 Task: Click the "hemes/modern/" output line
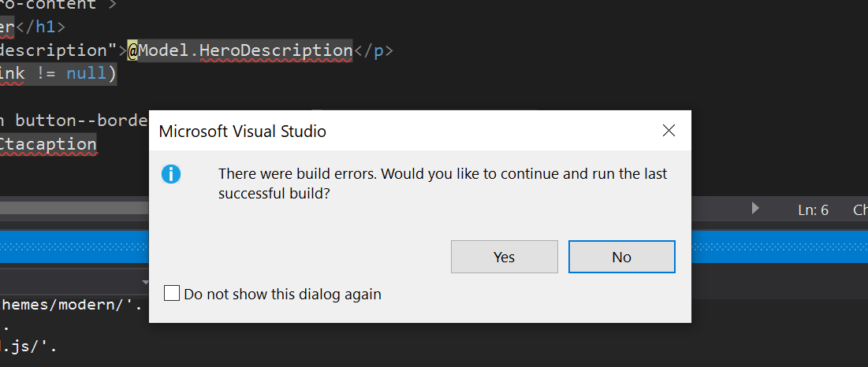click(x=72, y=305)
